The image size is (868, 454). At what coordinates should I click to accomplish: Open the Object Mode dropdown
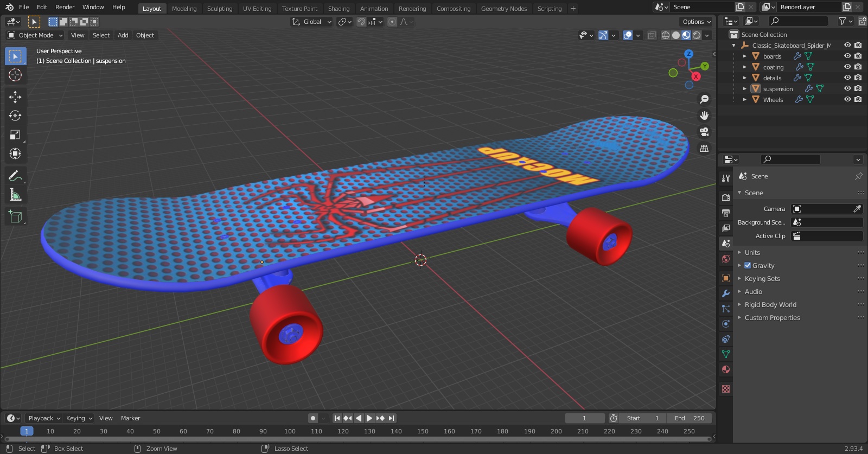tap(35, 35)
